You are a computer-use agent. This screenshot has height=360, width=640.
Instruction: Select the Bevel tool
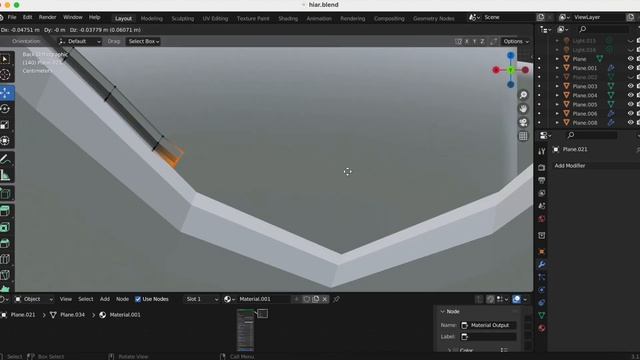(5, 243)
